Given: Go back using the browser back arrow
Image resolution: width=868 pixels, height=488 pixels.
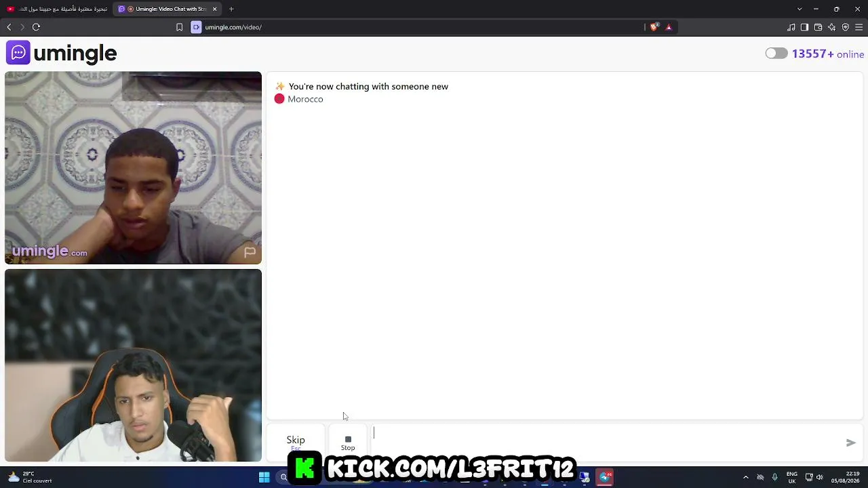Looking at the screenshot, I should tap(9, 27).
